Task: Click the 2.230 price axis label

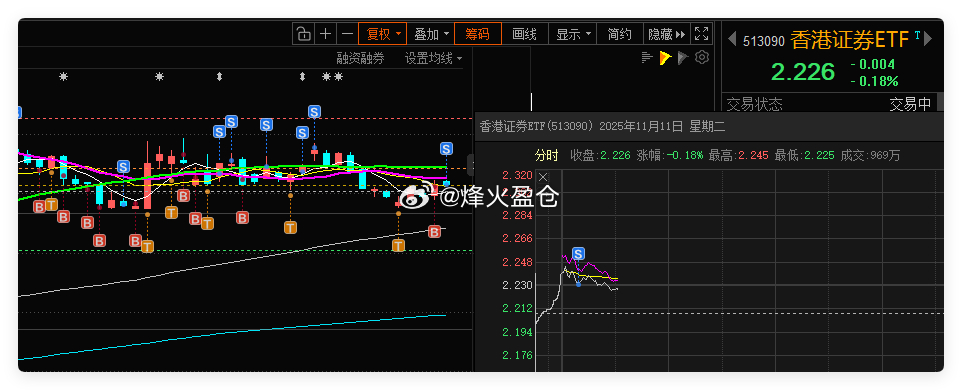Action: pyautogui.click(x=517, y=285)
